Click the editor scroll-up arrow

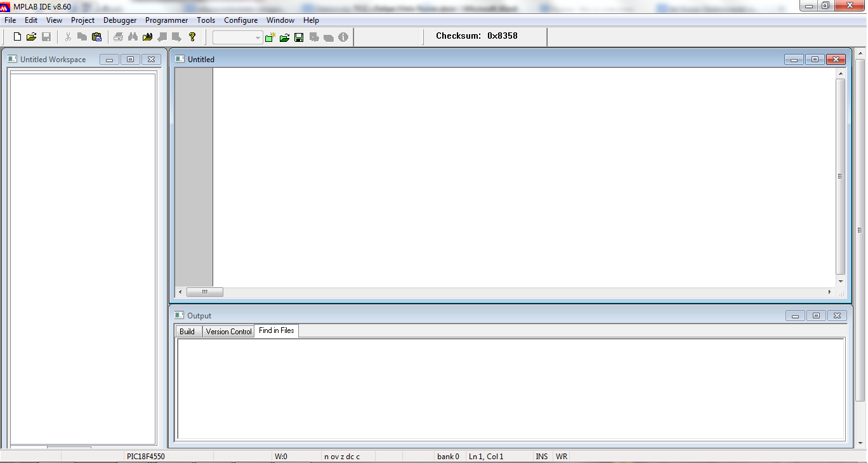(x=841, y=73)
